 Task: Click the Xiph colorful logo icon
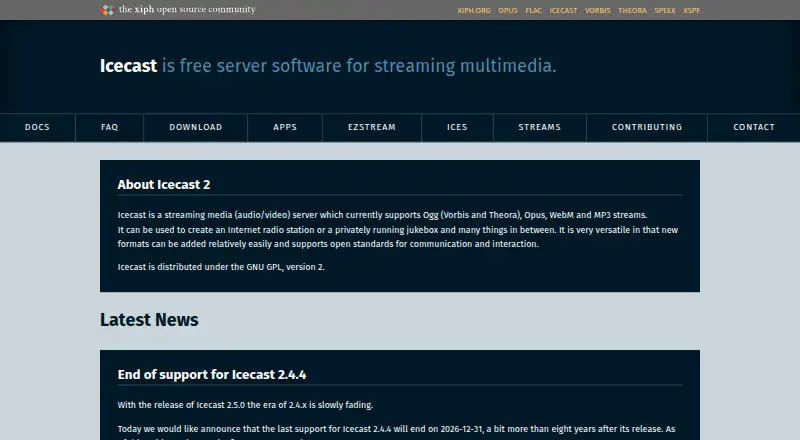pyautogui.click(x=108, y=10)
